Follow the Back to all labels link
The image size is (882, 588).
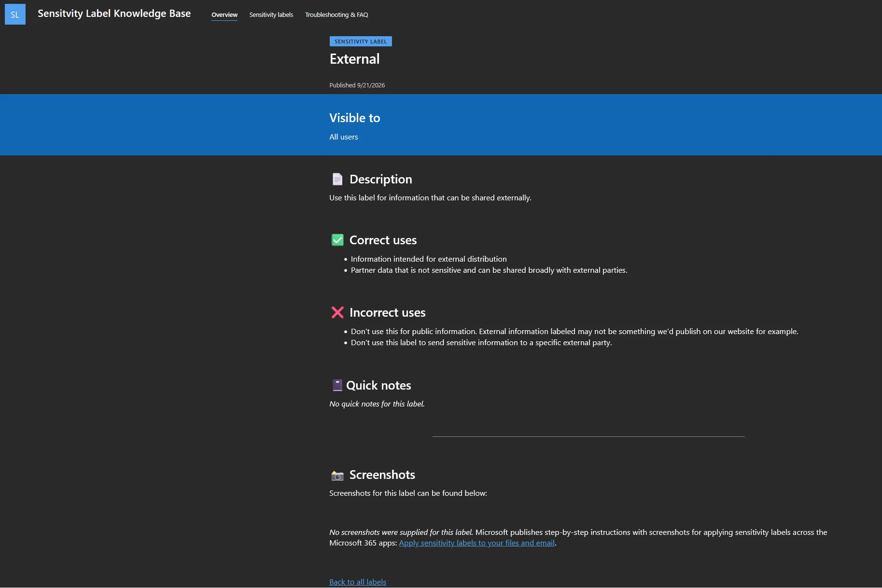[x=358, y=582]
